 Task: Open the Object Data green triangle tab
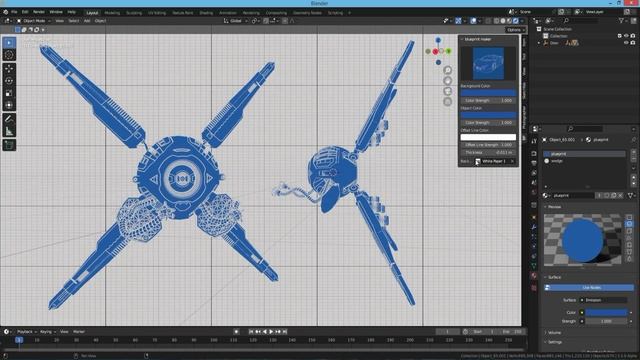click(534, 266)
